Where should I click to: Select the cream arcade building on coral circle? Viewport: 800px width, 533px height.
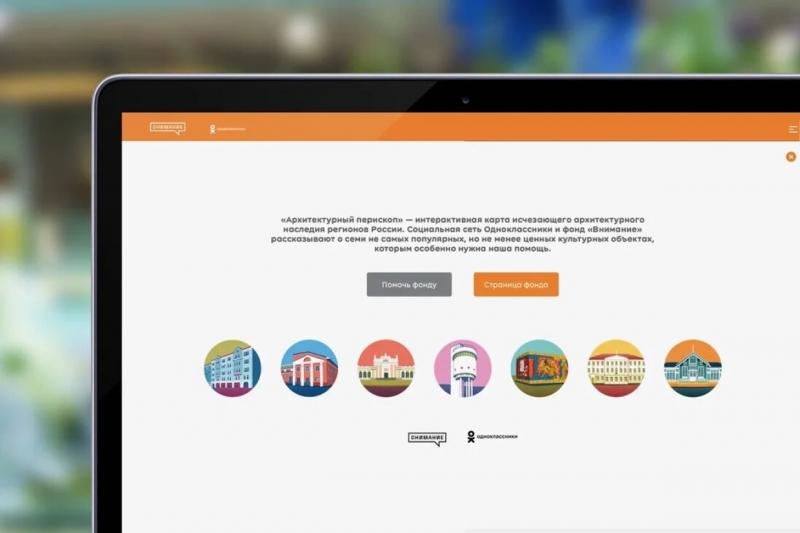[x=386, y=368]
